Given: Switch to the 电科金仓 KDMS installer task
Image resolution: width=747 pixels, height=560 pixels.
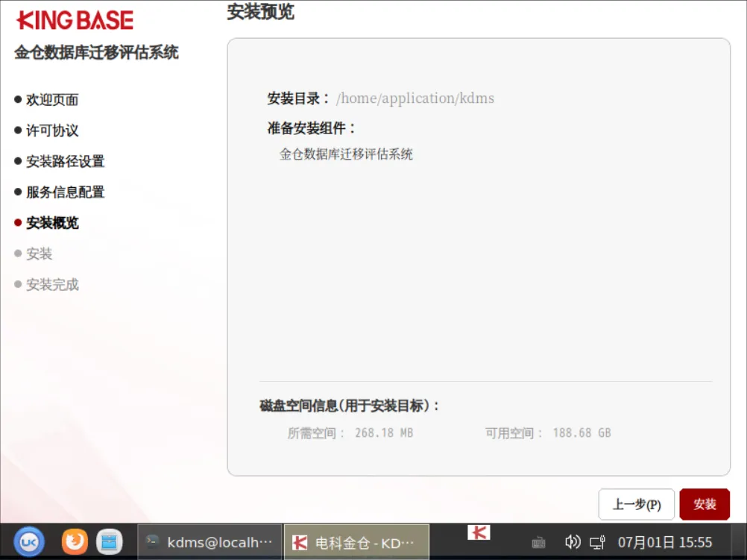Looking at the screenshot, I should pos(356,542).
